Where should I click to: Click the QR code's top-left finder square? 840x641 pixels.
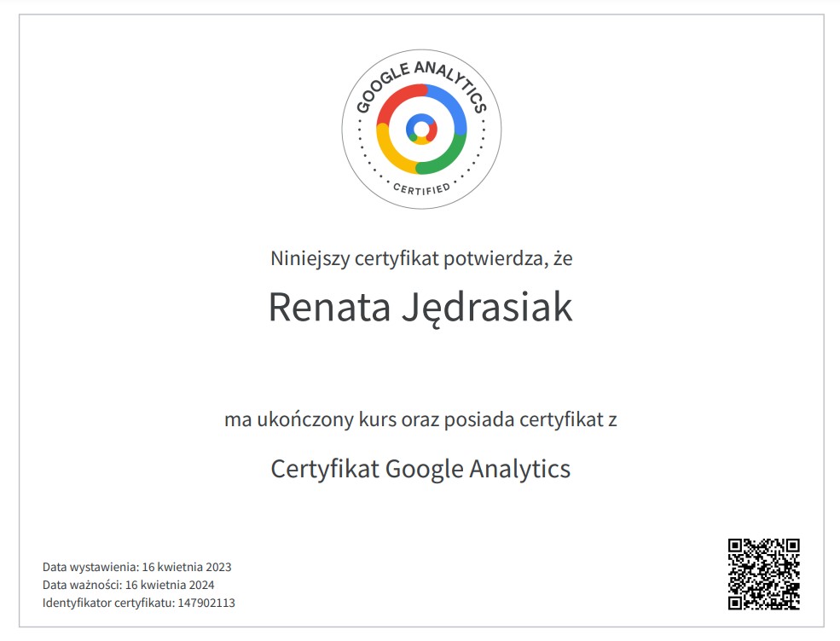[739, 549]
